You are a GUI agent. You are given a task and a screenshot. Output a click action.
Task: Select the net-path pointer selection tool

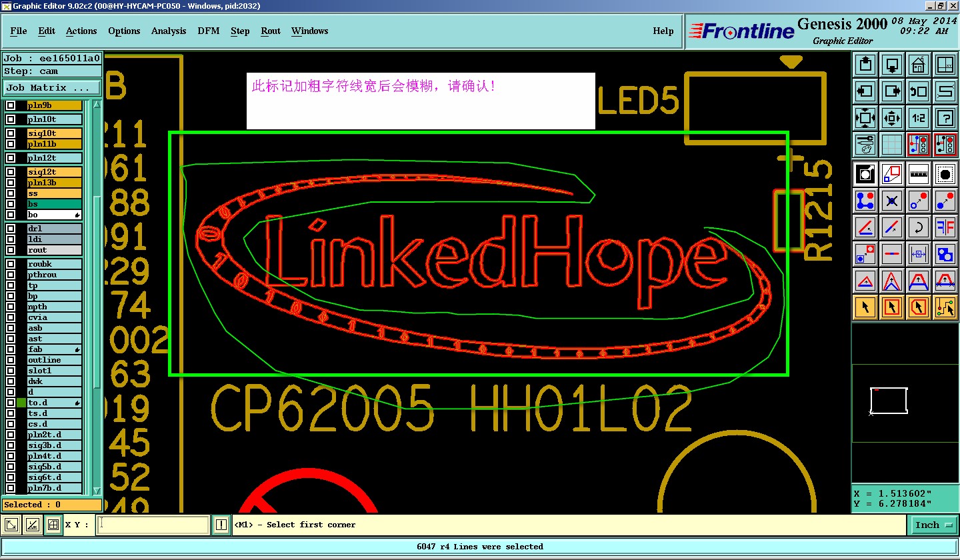click(x=945, y=307)
